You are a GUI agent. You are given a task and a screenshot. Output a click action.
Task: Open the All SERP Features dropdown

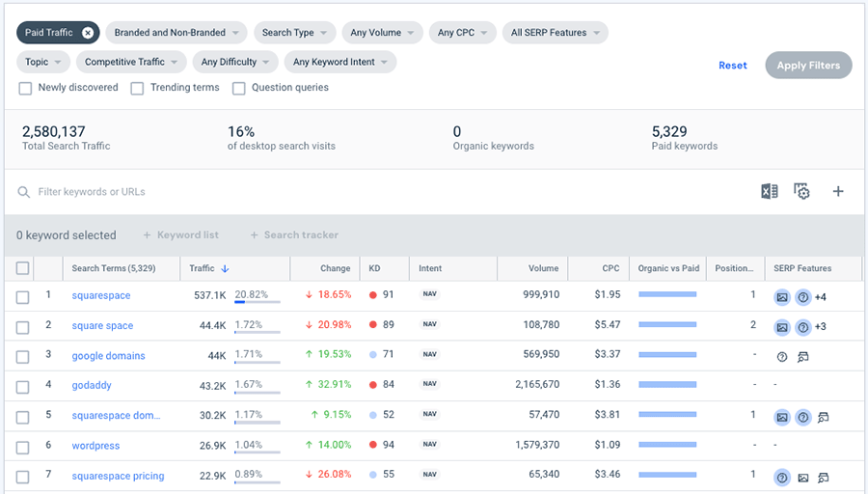coord(556,33)
